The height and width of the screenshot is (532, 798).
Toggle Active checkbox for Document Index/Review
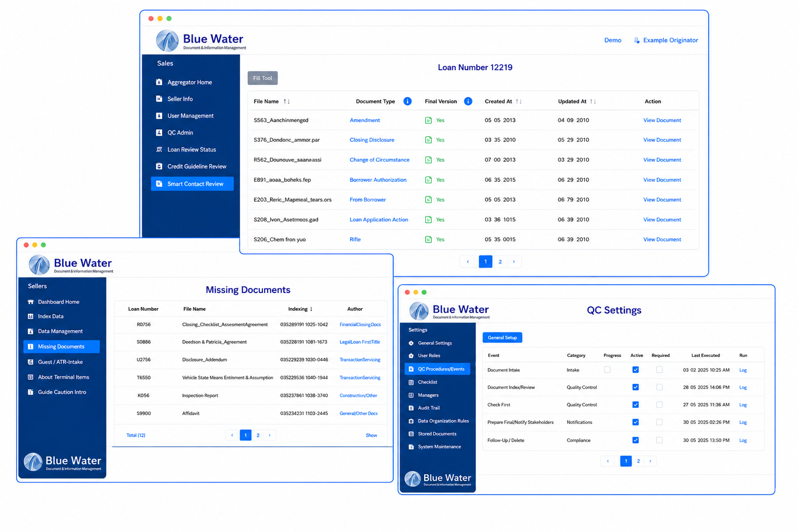635,387
